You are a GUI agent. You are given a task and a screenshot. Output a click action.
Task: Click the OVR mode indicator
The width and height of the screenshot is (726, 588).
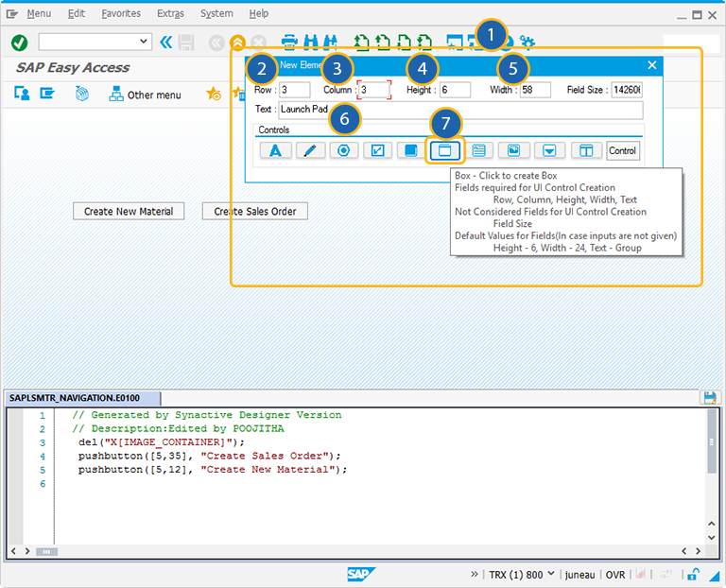(x=615, y=575)
